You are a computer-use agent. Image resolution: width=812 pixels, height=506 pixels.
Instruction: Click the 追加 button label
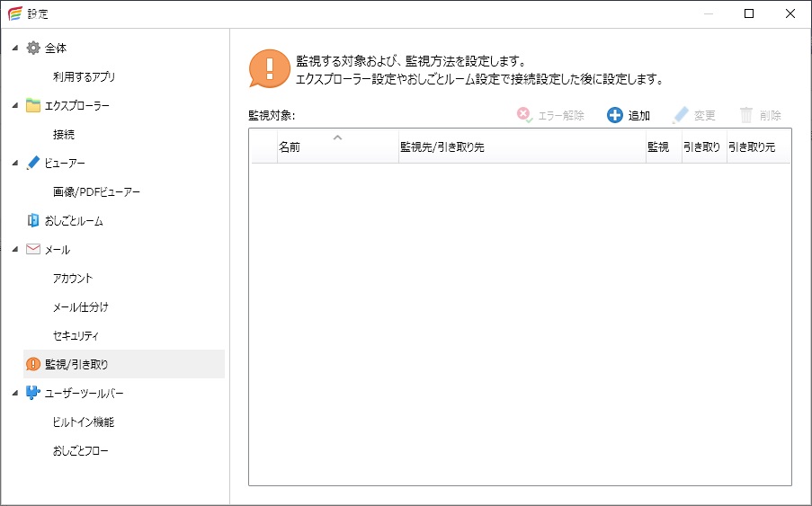coord(639,115)
